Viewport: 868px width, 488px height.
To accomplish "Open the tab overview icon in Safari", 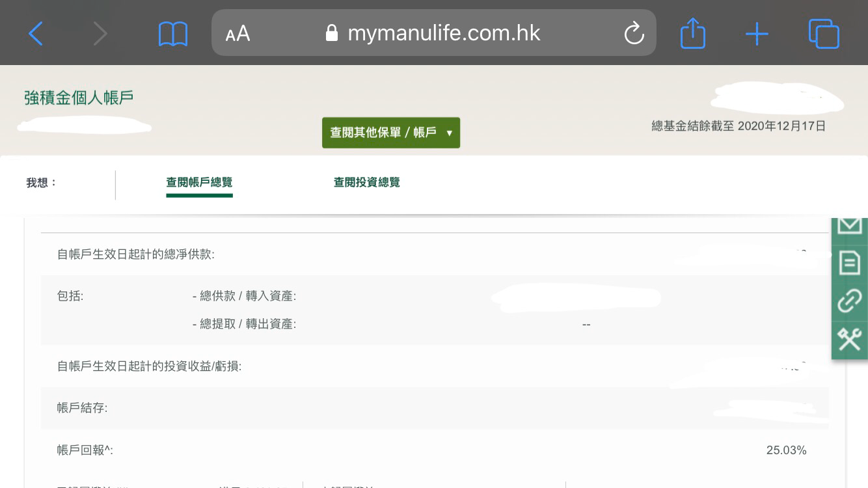I will 824,33.
